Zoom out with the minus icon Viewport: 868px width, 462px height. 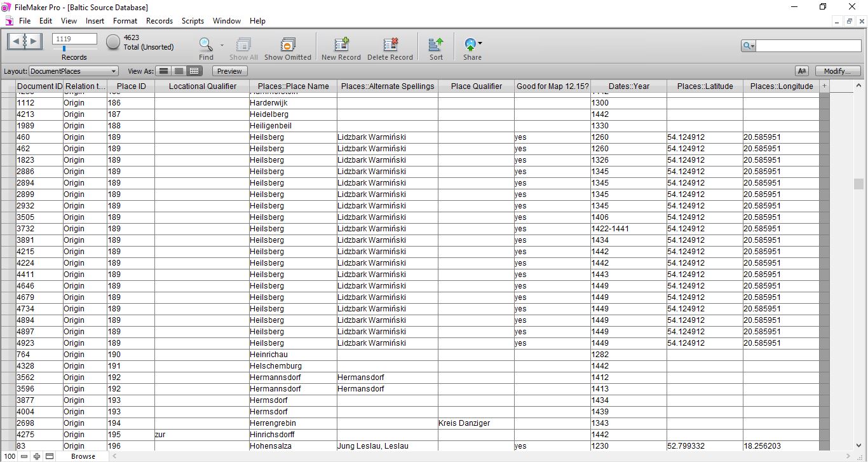[x=24, y=456]
